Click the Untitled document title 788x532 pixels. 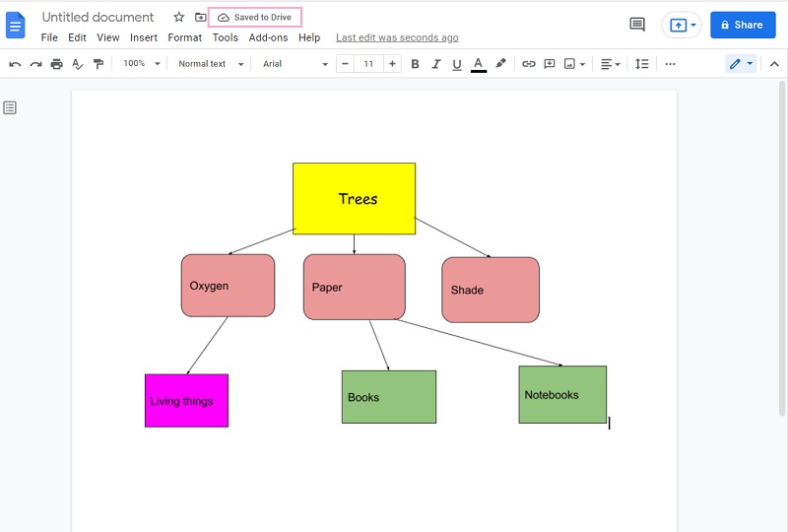(98, 17)
